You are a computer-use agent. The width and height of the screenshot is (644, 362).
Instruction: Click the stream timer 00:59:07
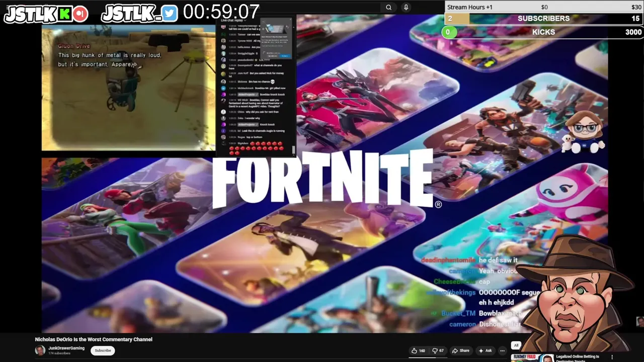[x=221, y=12]
